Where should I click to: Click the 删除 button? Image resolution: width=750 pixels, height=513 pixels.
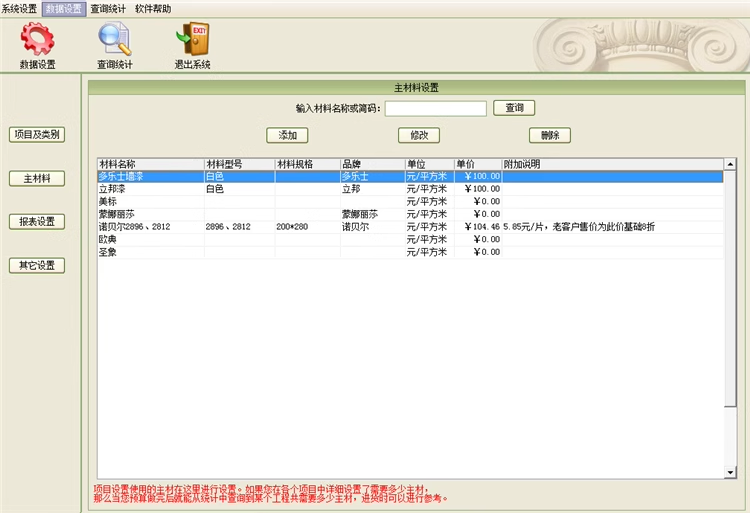pos(550,135)
